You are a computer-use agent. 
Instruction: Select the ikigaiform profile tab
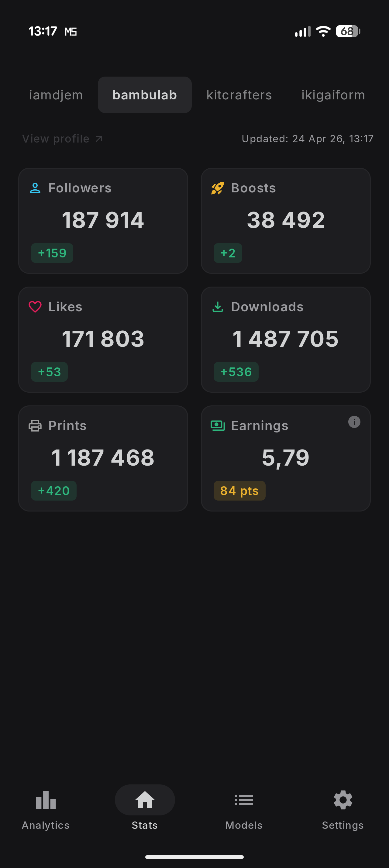pyautogui.click(x=333, y=95)
